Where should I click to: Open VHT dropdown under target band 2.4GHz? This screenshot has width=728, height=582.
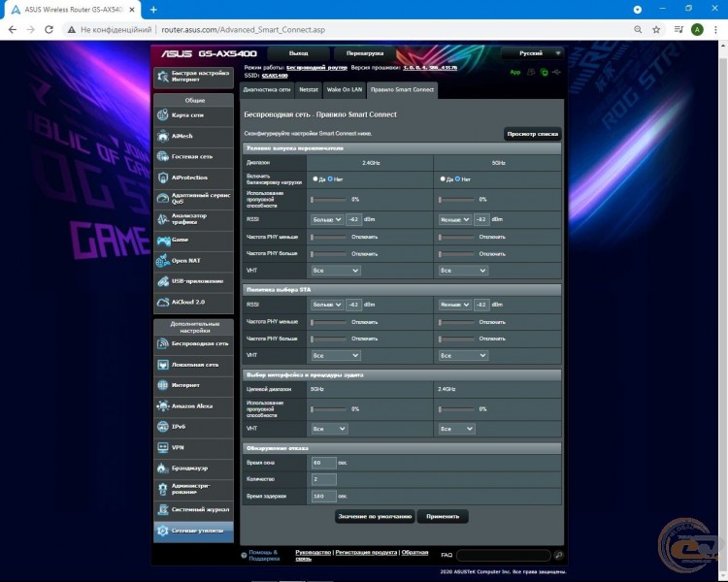point(456,429)
